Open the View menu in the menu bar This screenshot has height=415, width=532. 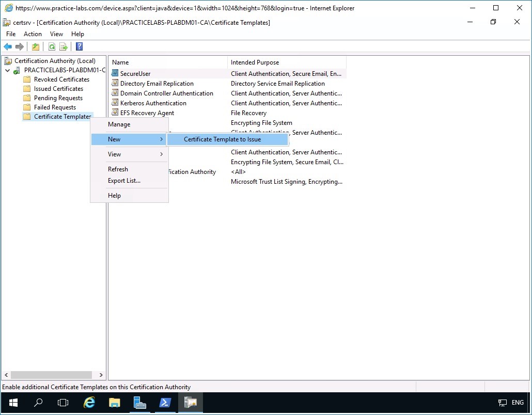56,34
